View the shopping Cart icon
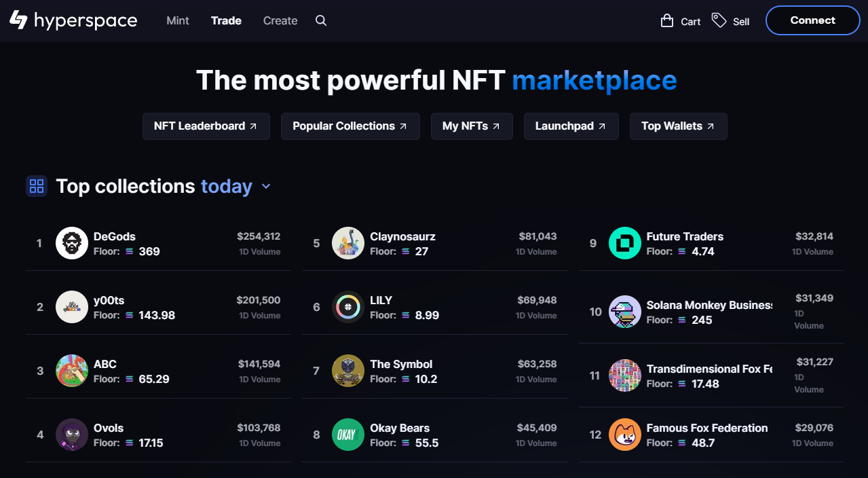This screenshot has width=868, height=478. click(668, 21)
